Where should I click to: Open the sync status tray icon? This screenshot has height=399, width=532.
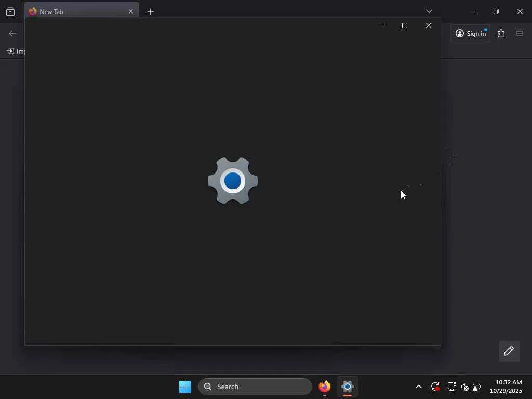[x=435, y=387]
